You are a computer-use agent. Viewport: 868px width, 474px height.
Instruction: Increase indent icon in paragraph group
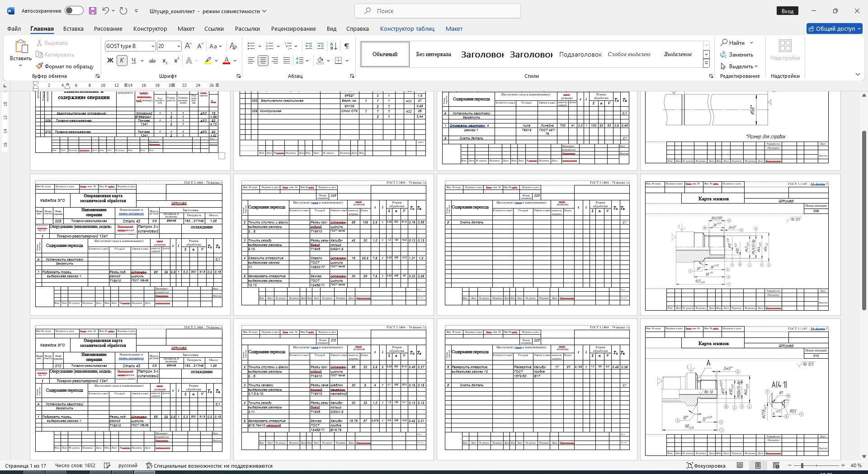coord(321,46)
